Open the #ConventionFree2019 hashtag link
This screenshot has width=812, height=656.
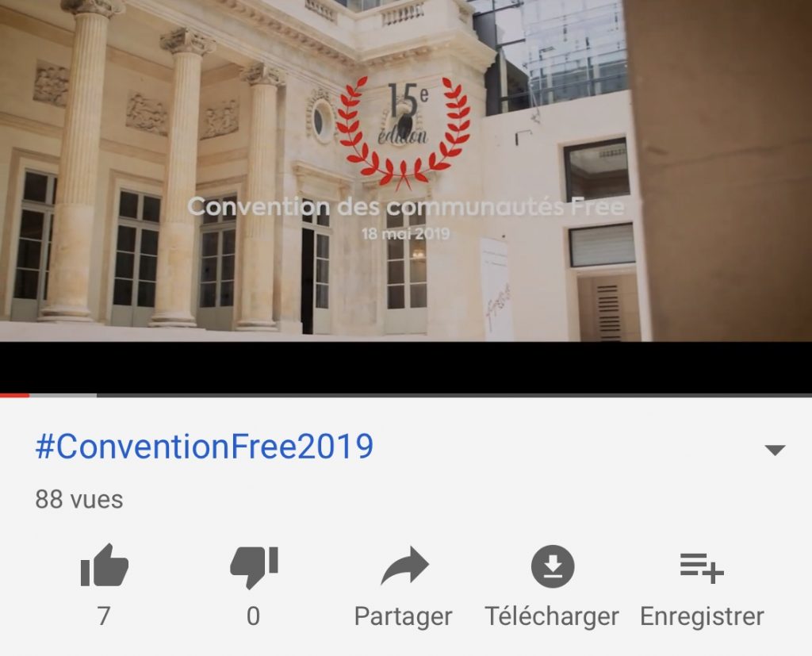tap(204, 446)
